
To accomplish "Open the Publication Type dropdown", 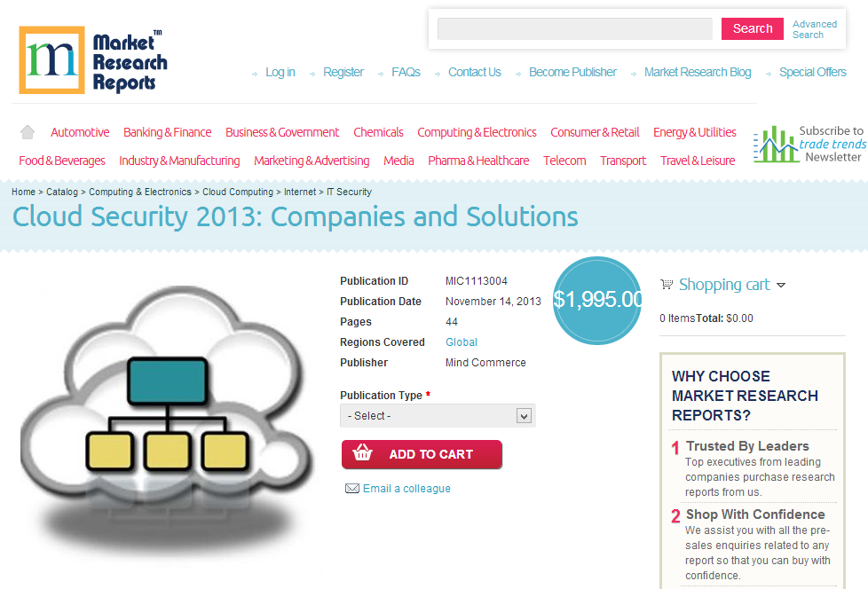I will (438, 415).
